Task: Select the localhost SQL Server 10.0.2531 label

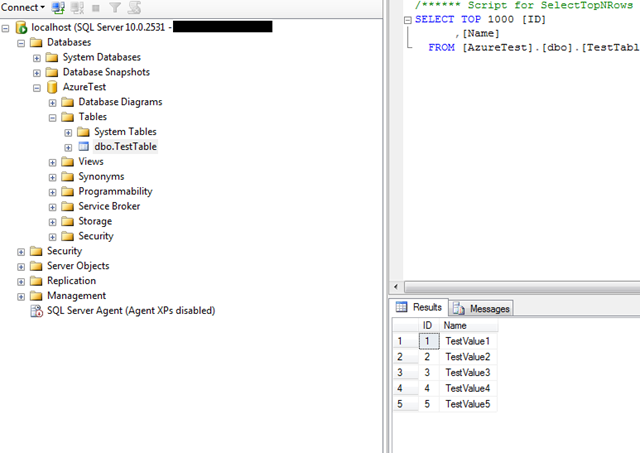Action: click(102, 27)
